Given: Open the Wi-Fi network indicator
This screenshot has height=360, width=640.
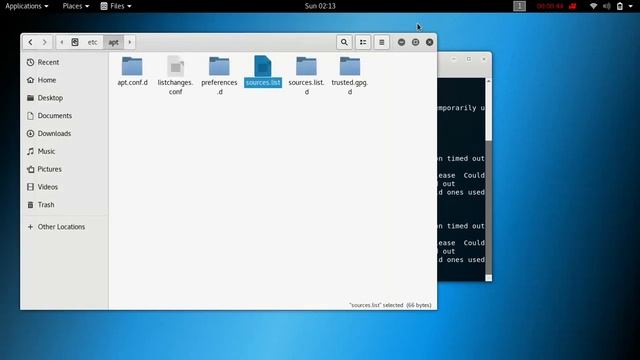Looking at the screenshot, I should click(x=593, y=6).
